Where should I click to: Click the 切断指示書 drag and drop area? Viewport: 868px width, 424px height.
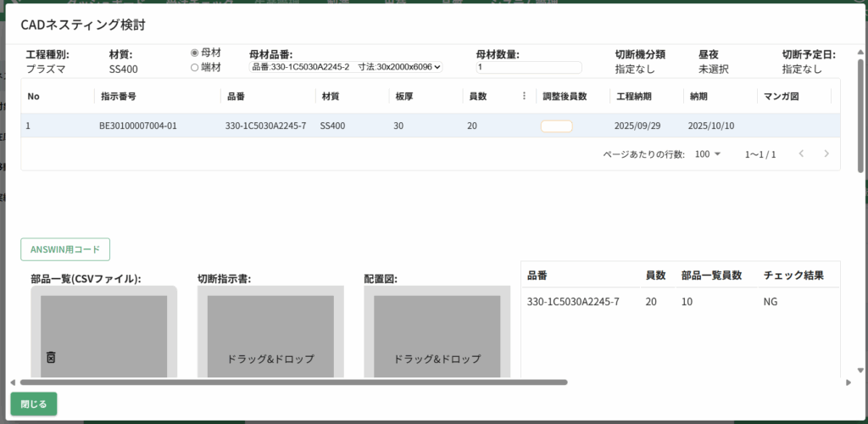[270, 339]
